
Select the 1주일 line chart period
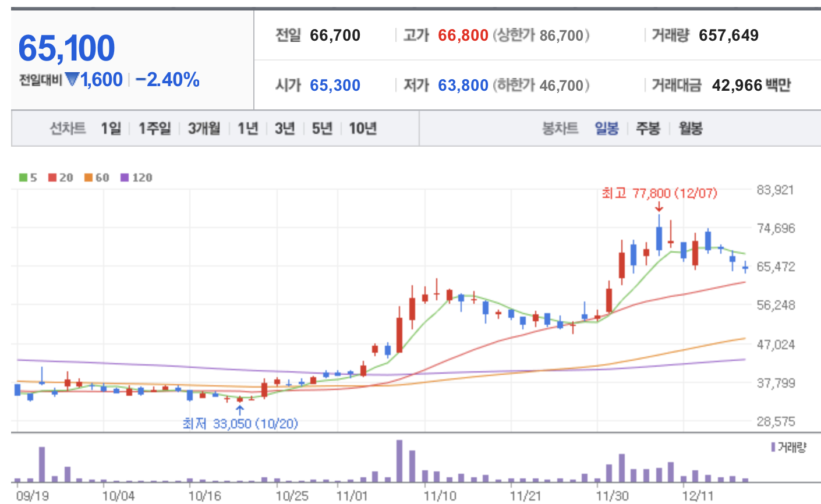pos(154,128)
